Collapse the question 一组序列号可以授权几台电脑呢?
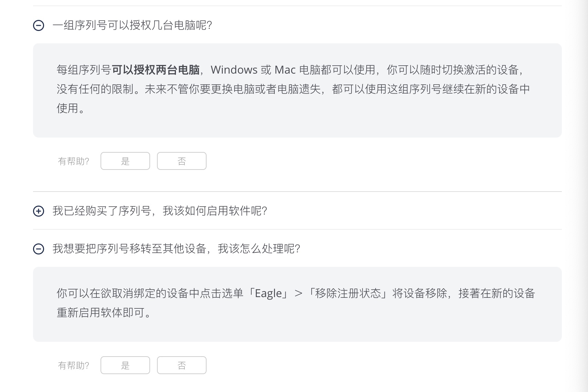This screenshot has height=392, width=588. 132,25
